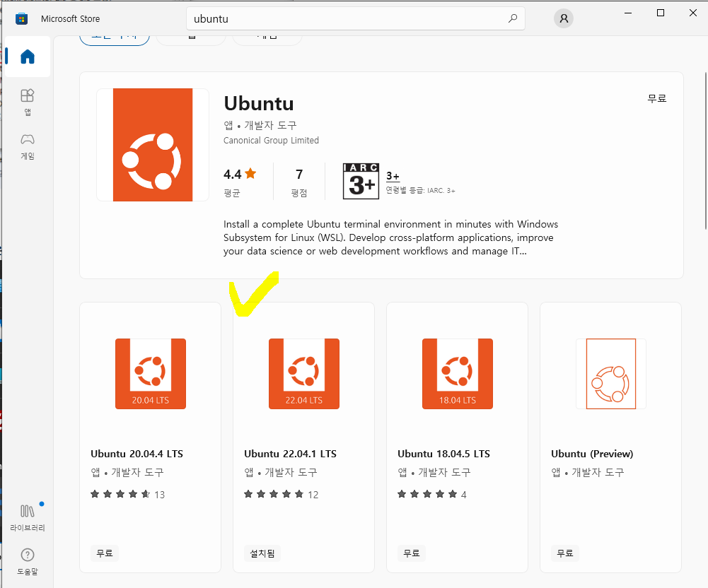The width and height of the screenshot is (708, 588).
Task: Select the Ubuntu 22.04.1 LTS title
Action: coord(290,454)
